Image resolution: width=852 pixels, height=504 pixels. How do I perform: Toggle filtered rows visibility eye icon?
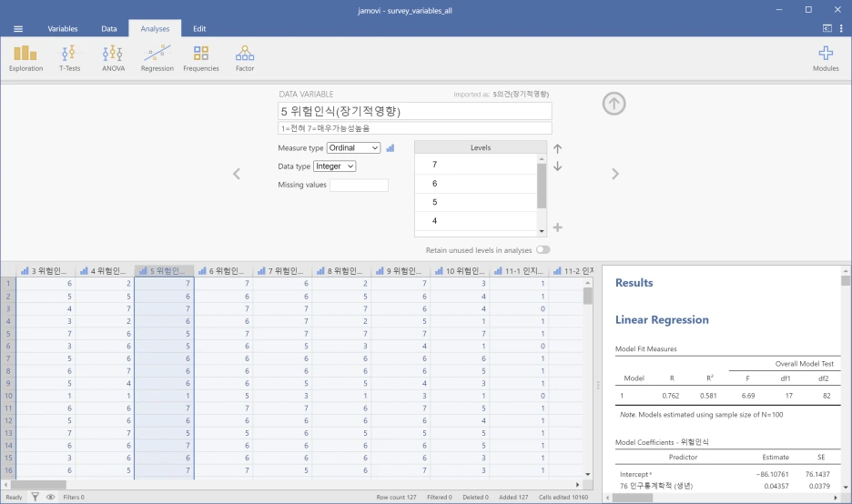click(x=51, y=497)
